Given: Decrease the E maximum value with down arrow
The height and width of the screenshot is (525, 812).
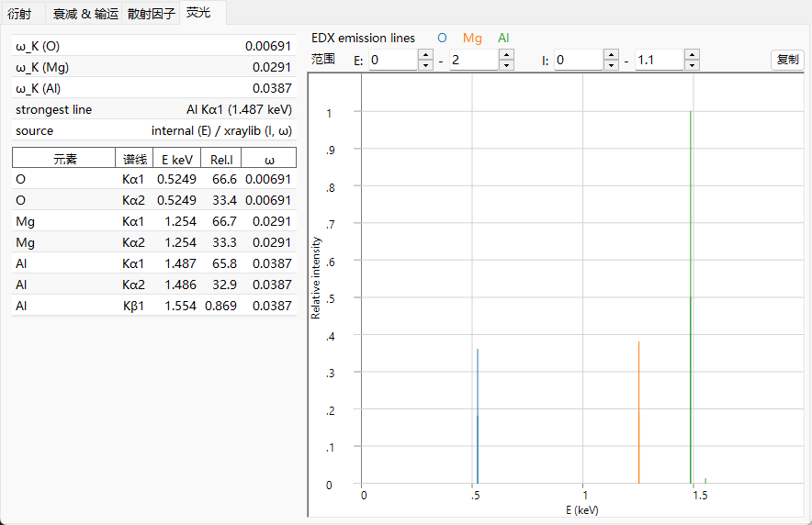Looking at the screenshot, I should pos(507,65).
